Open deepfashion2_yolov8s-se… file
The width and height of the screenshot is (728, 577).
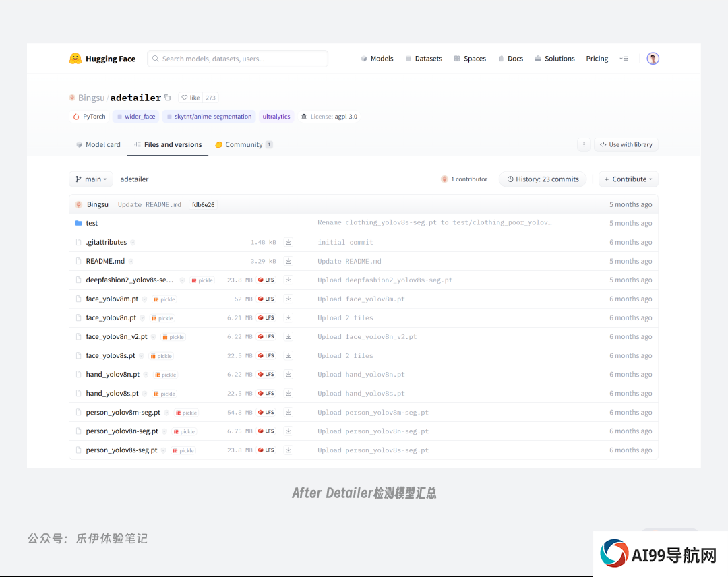point(129,280)
